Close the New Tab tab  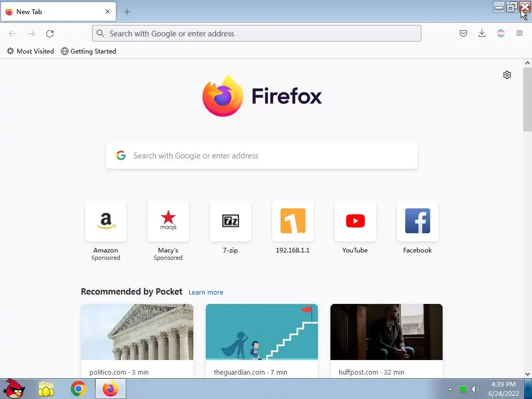tap(108, 11)
